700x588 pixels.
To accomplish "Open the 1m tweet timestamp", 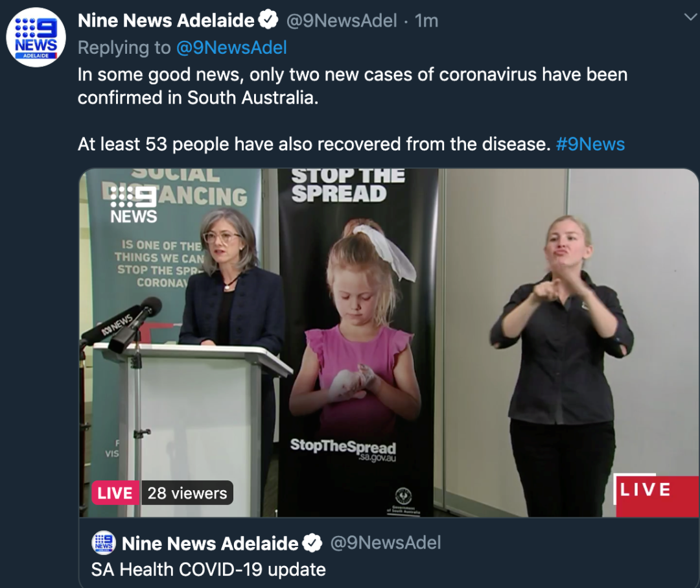I will (426, 21).
